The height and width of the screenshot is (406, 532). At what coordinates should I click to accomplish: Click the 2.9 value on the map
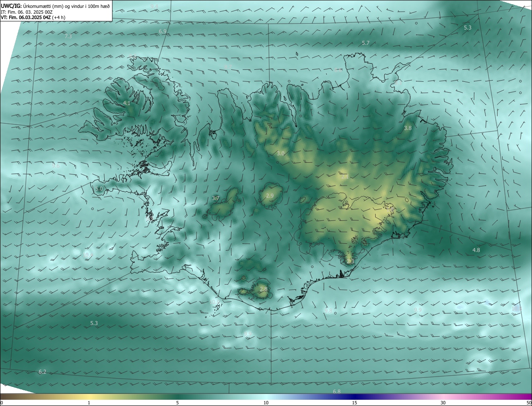[x=270, y=196]
